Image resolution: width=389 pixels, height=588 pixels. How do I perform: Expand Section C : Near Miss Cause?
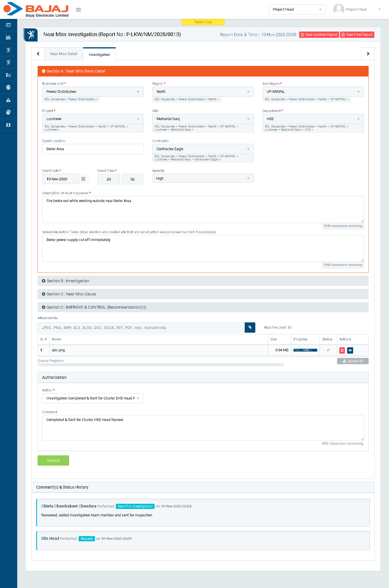(71, 294)
